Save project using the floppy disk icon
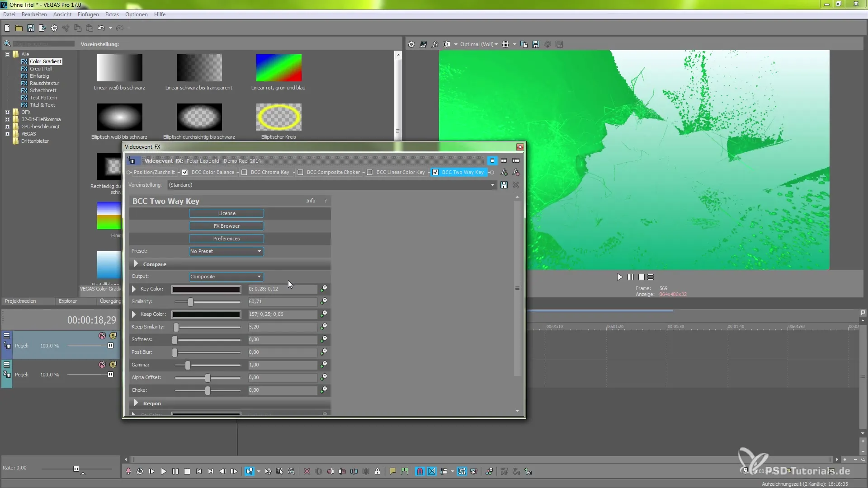The image size is (868, 488). (x=31, y=28)
